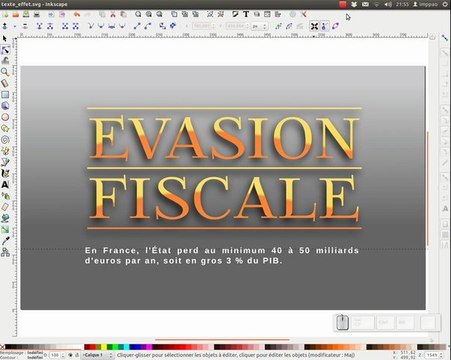Zoom to fit selection icon
451x360 pixels.
138,14
